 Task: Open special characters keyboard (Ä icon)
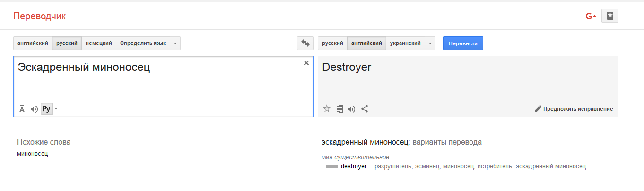click(22, 109)
